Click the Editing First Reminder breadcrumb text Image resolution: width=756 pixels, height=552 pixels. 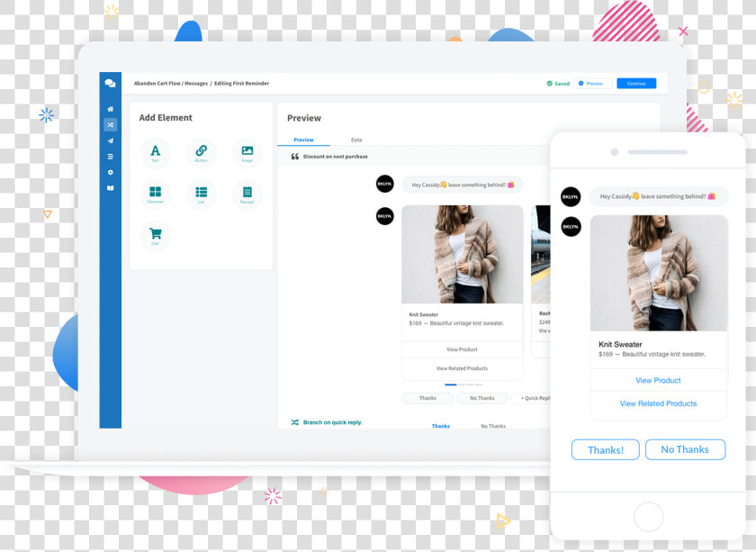tap(241, 84)
